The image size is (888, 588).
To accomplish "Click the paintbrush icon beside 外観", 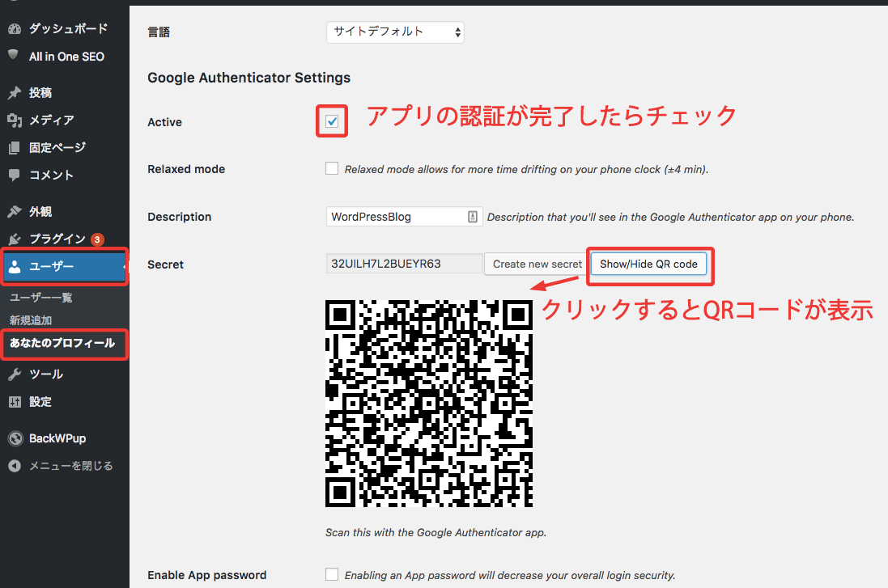I will (14, 212).
